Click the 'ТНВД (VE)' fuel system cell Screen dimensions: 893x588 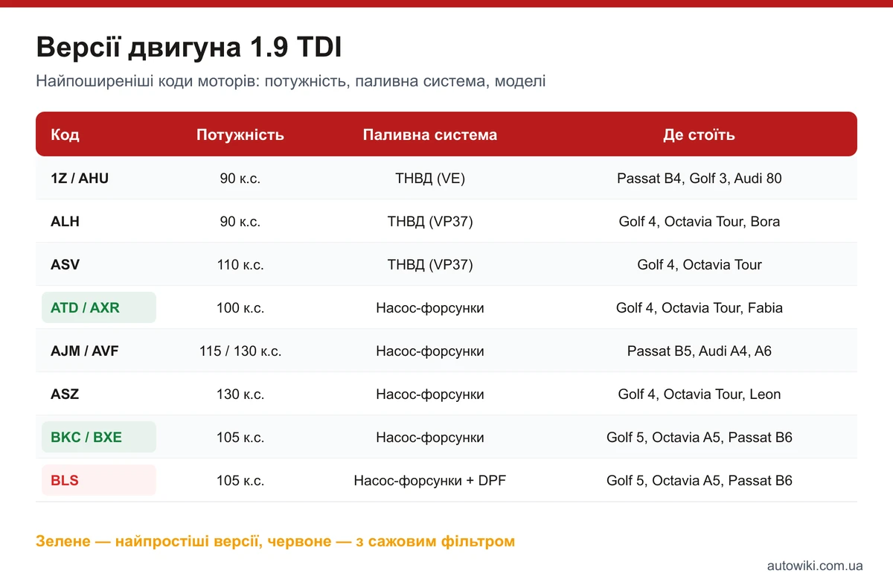(x=430, y=179)
